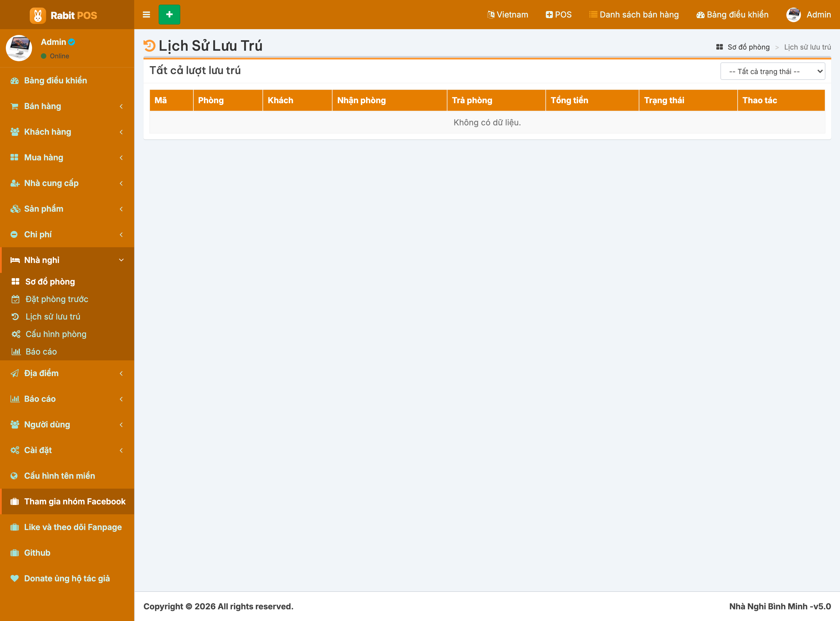Click the Github briefcase icon
The height and width of the screenshot is (621, 840).
tap(14, 553)
